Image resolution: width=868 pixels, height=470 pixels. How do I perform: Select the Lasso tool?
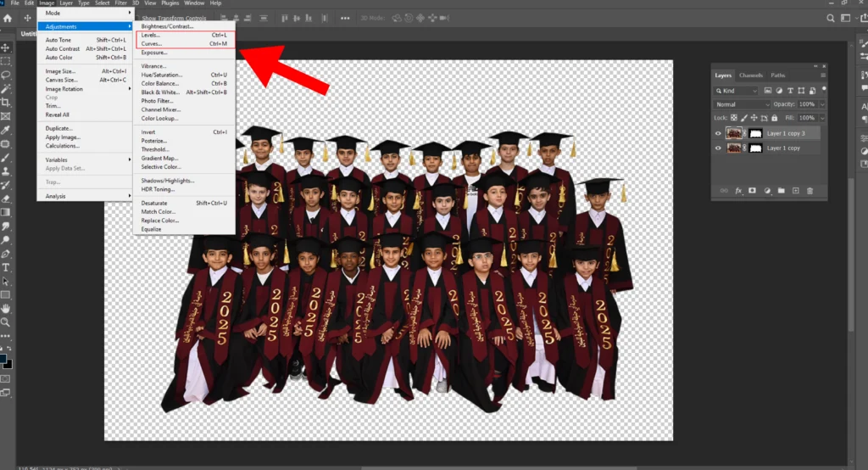(6, 75)
